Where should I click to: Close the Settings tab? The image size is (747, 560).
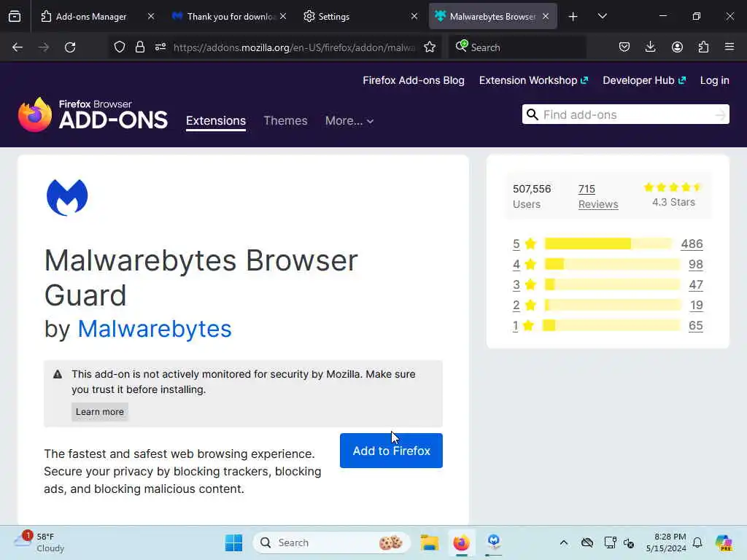(414, 16)
